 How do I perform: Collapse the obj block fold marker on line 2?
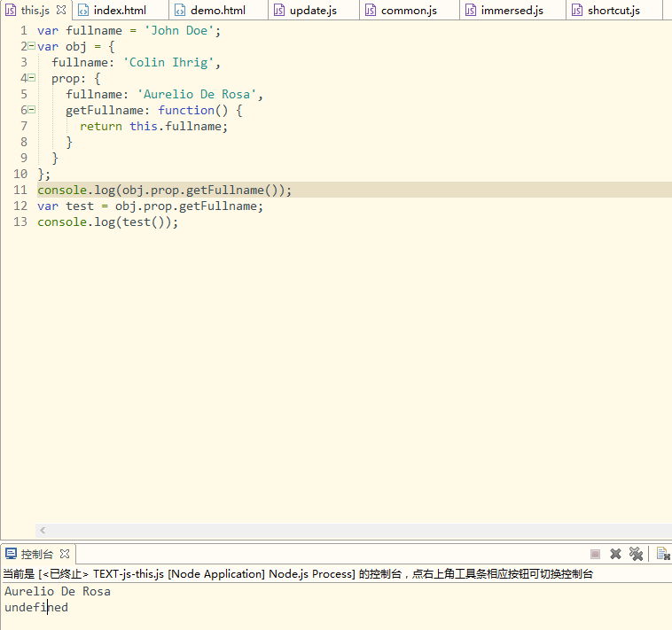[31, 46]
